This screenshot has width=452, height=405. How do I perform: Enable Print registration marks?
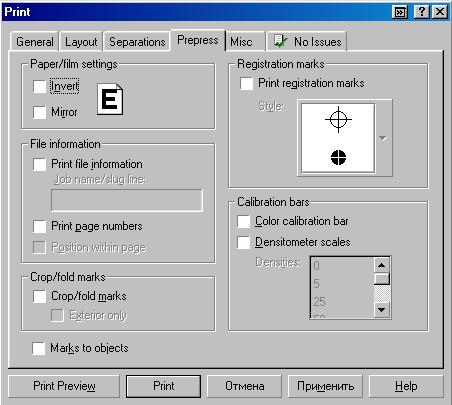[x=246, y=83]
